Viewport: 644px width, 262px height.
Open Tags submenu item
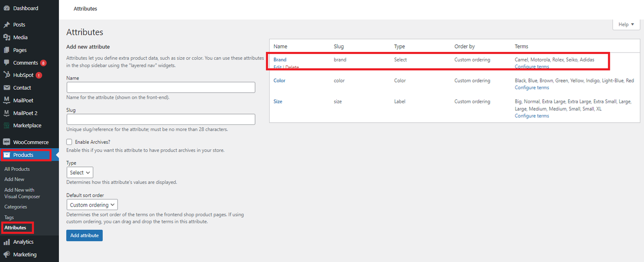(x=9, y=218)
